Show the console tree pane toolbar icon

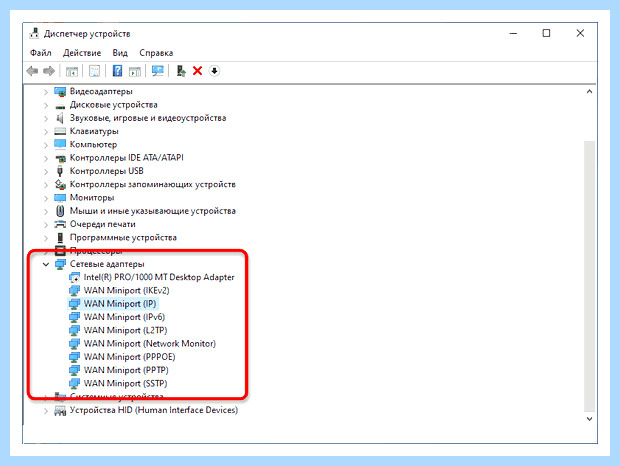click(x=72, y=71)
